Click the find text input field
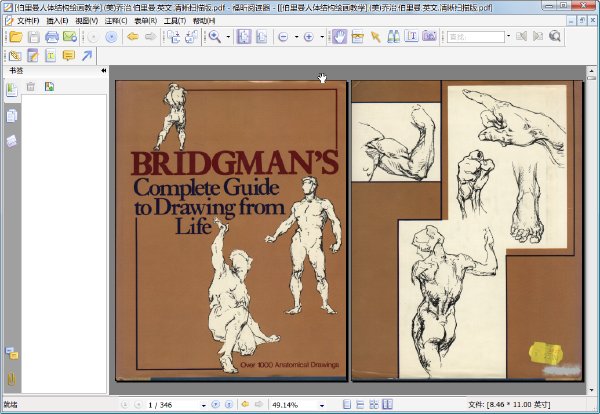Viewport: 600px width, 414px height. click(x=476, y=37)
